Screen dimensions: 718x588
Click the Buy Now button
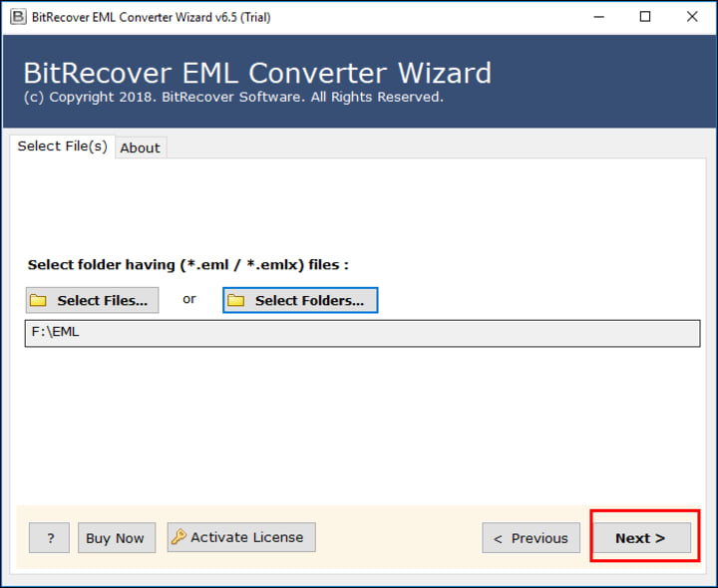point(117,537)
